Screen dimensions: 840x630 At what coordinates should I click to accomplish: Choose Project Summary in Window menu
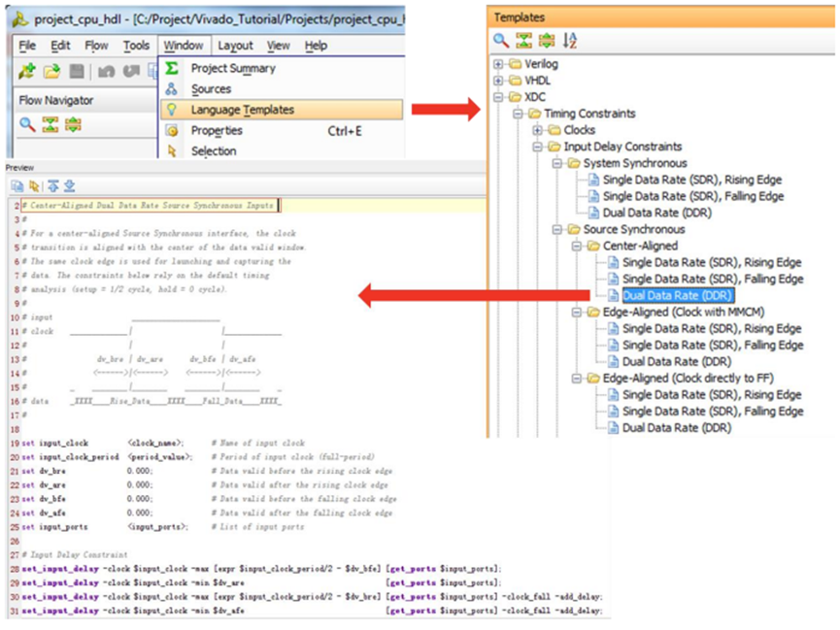pyautogui.click(x=233, y=68)
